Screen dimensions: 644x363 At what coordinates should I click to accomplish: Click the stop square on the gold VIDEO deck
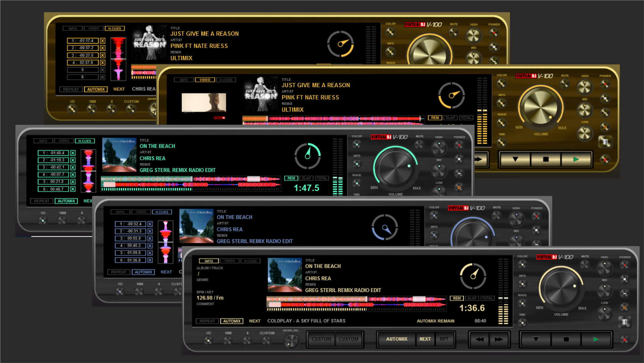546,159
